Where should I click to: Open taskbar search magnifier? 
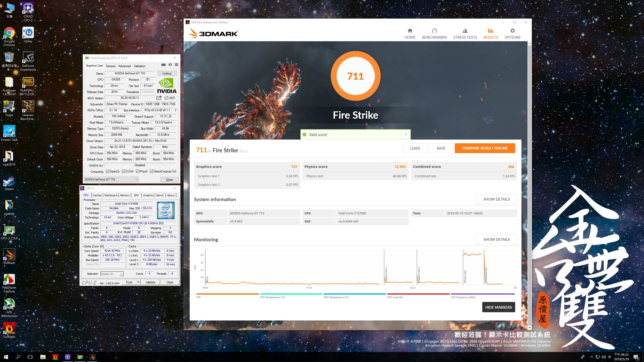pos(18,357)
